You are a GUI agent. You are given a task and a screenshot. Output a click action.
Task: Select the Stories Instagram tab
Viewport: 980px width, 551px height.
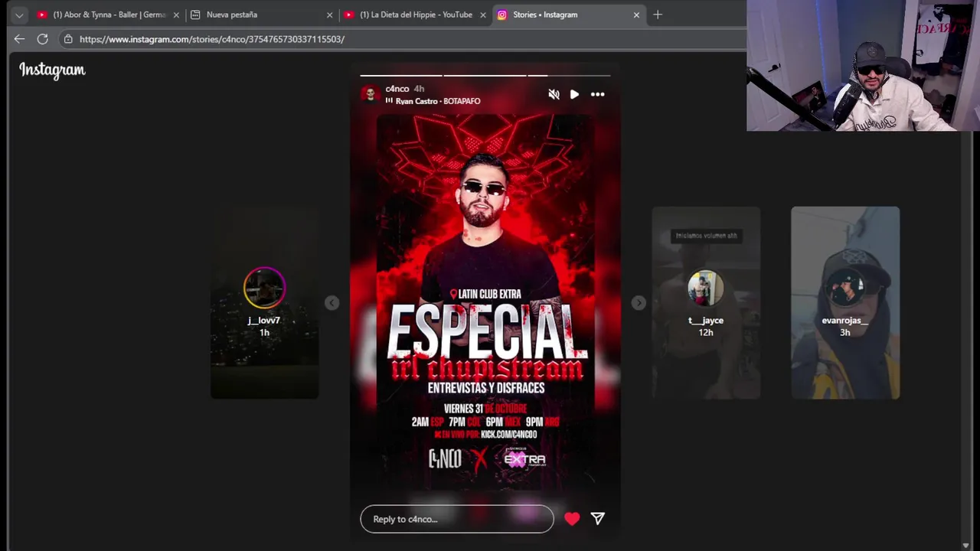point(568,15)
